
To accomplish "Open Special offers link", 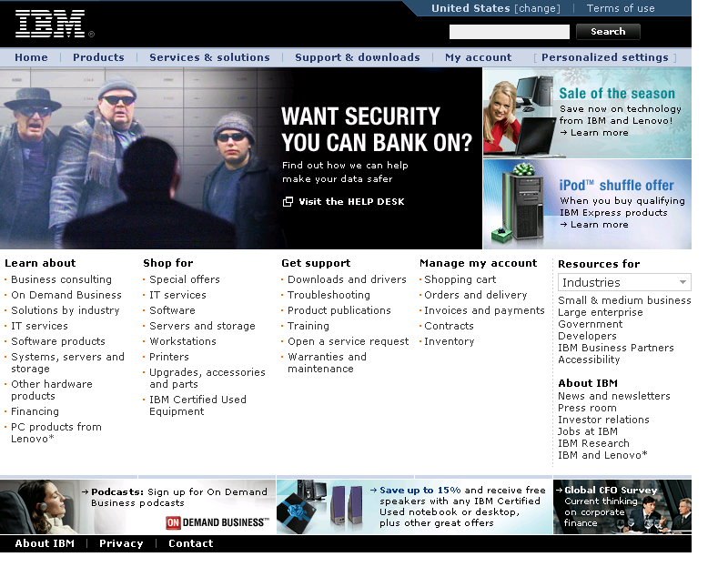I will (x=185, y=279).
